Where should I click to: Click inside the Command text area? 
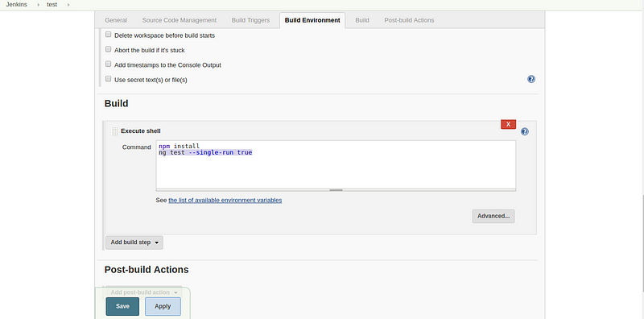pyautogui.click(x=336, y=164)
